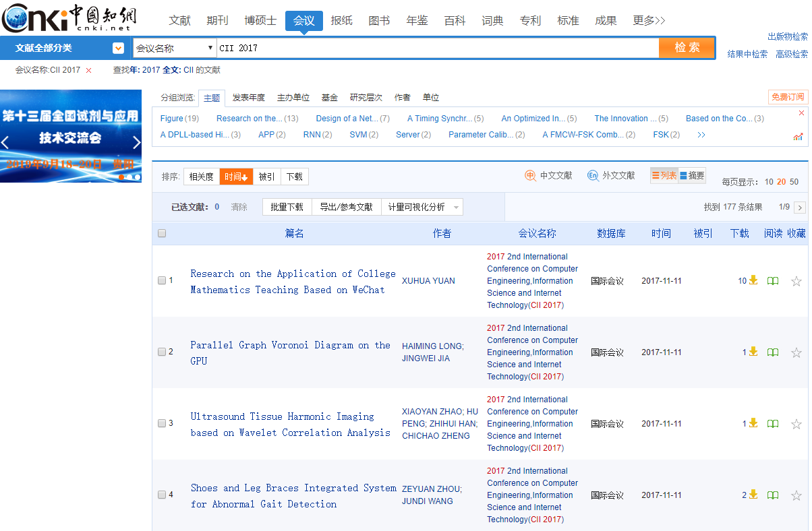Click the trend chart icon in topic panel

point(798,137)
